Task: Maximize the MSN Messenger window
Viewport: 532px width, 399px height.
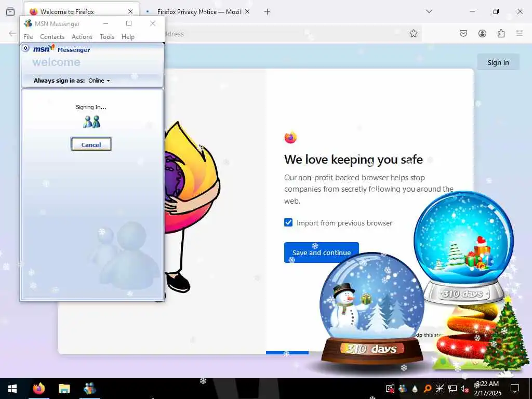Action: tap(129, 23)
